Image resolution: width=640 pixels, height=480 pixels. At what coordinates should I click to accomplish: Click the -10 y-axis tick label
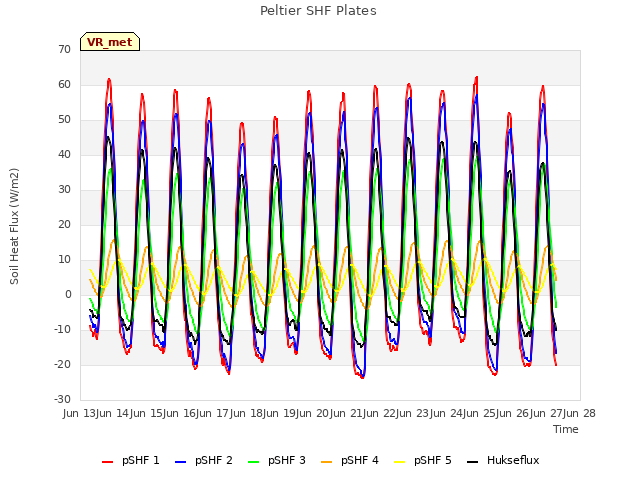coord(63,329)
